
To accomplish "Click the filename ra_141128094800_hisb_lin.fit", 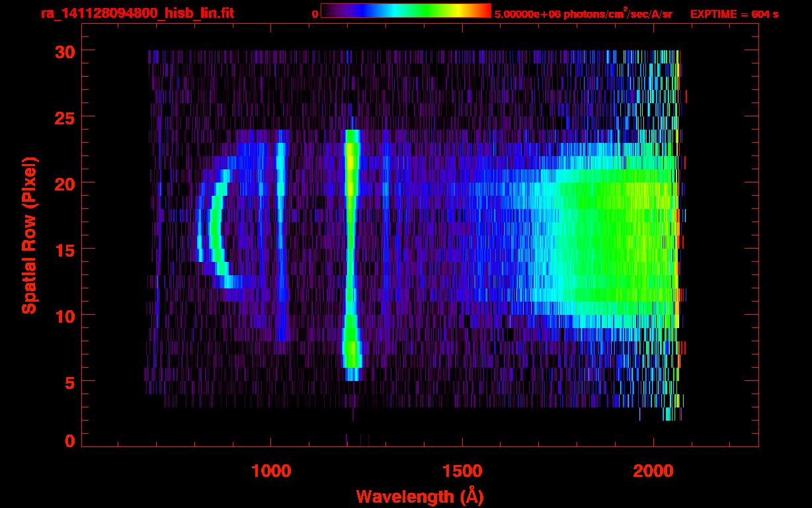I will coord(136,13).
